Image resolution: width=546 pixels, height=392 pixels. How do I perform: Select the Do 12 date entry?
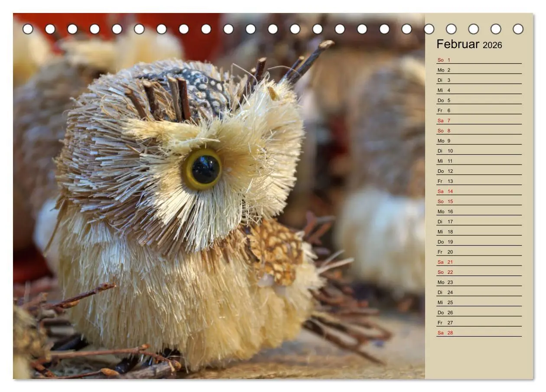coord(479,171)
